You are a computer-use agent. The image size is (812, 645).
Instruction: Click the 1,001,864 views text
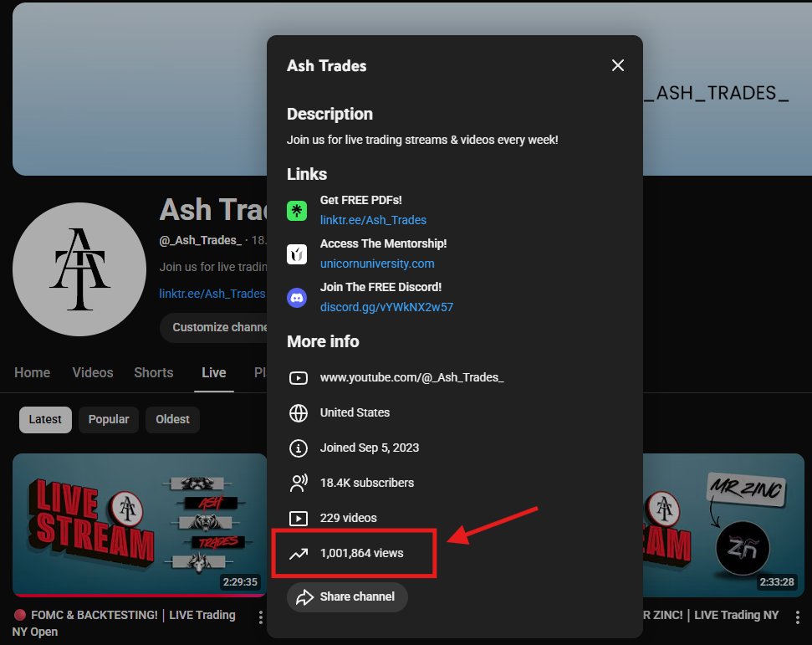361,553
